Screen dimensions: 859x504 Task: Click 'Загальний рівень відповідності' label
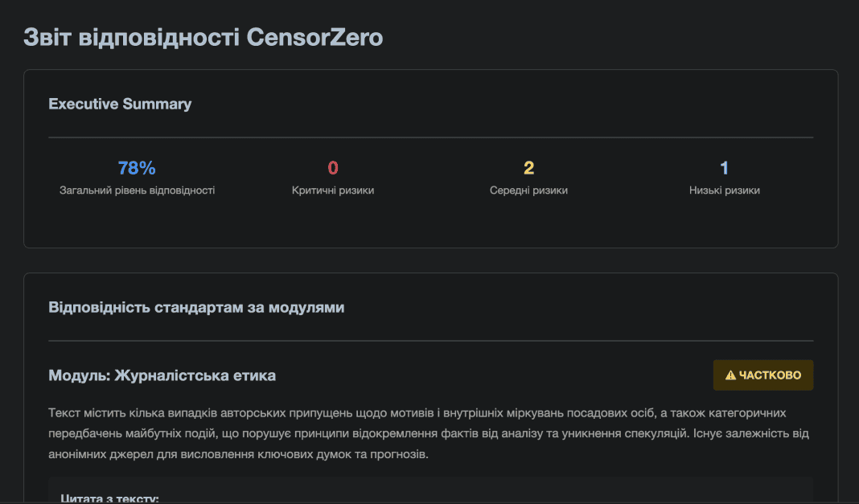tap(137, 191)
